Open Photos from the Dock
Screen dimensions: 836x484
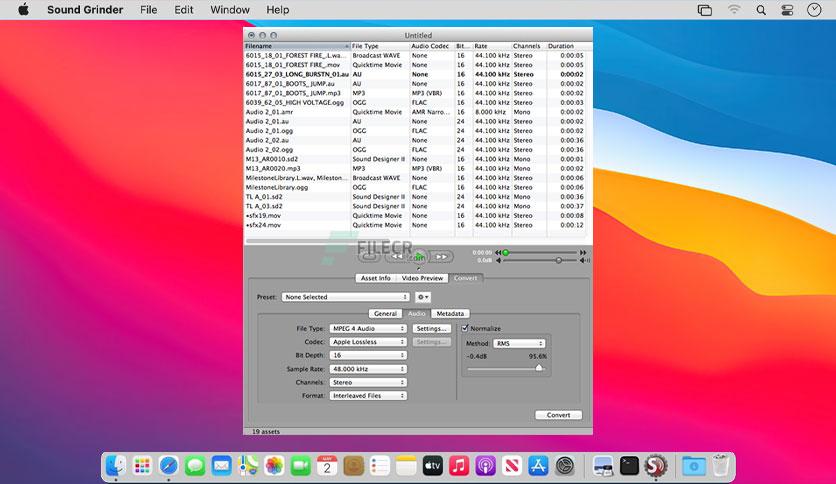click(x=274, y=466)
